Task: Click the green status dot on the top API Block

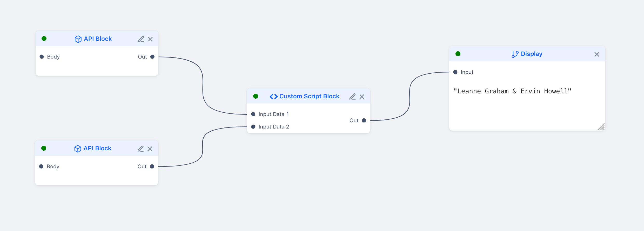Action: [x=44, y=38]
